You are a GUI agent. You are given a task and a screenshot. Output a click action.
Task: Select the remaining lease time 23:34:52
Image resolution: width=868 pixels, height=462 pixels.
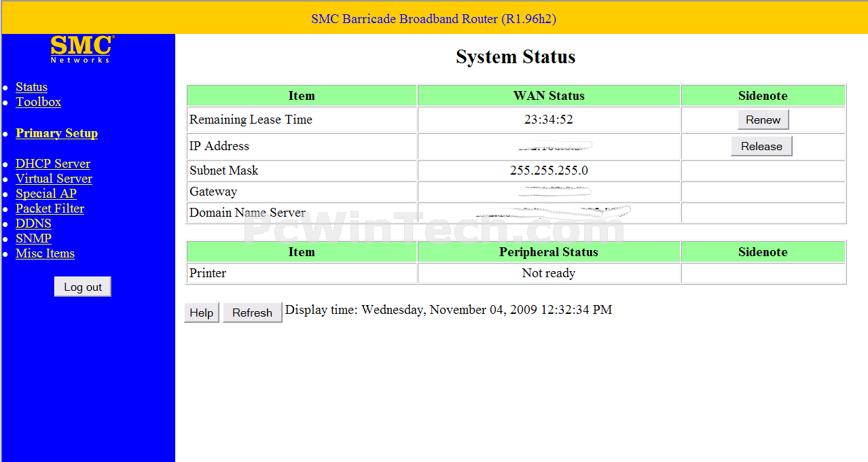[x=549, y=120]
